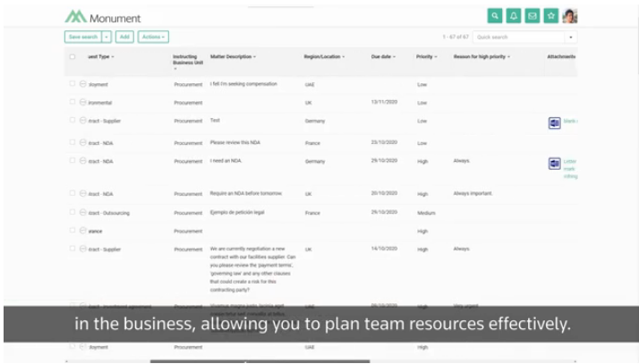
Task: Click the star favorites icon
Action: (551, 15)
